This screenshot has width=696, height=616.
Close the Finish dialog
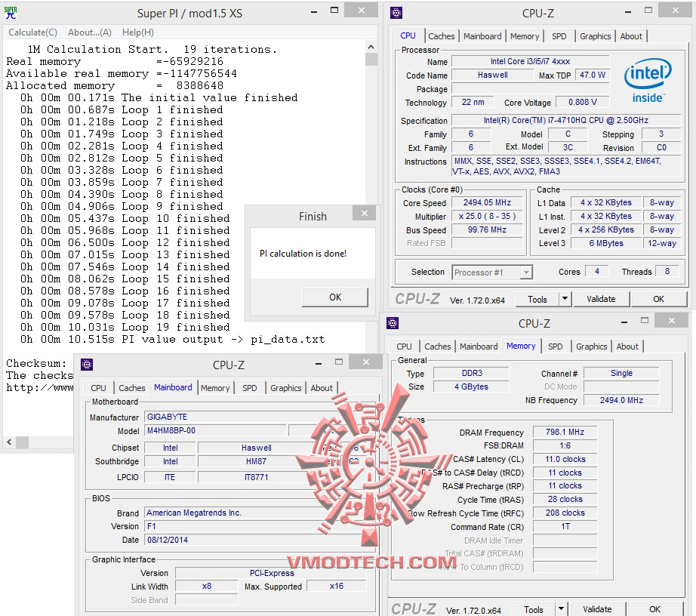click(365, 214)
